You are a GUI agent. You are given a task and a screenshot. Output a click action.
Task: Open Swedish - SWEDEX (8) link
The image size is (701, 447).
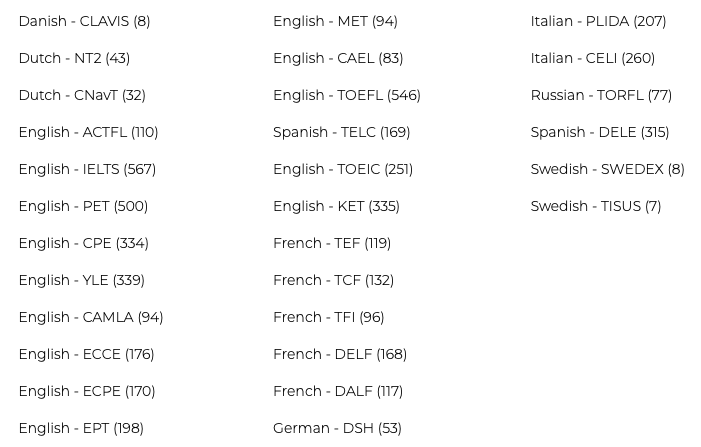[x=607, y=170]
